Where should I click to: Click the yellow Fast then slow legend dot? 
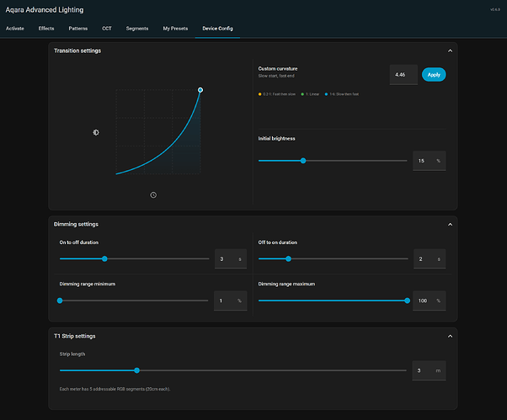(x=260, y=93)
